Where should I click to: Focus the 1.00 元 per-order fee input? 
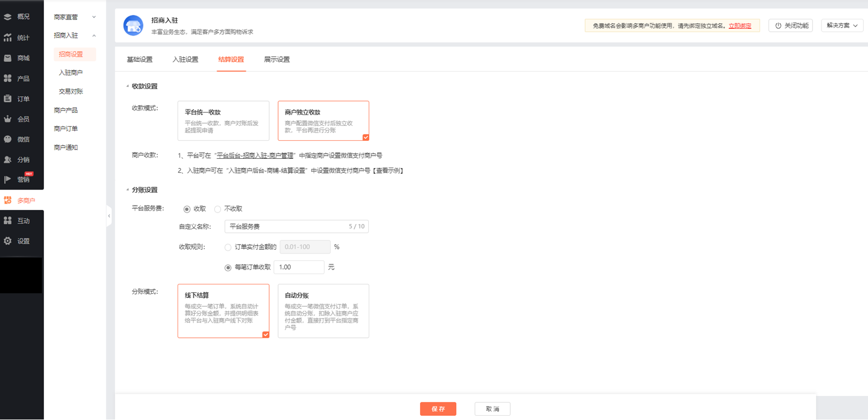pyautogui.click(x=299, y=268)
